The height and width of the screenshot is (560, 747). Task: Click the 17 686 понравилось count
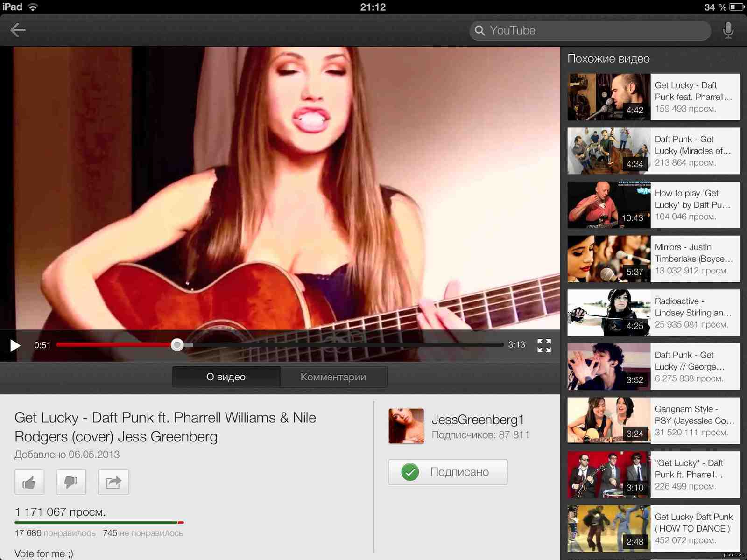[x=55, y=533]
